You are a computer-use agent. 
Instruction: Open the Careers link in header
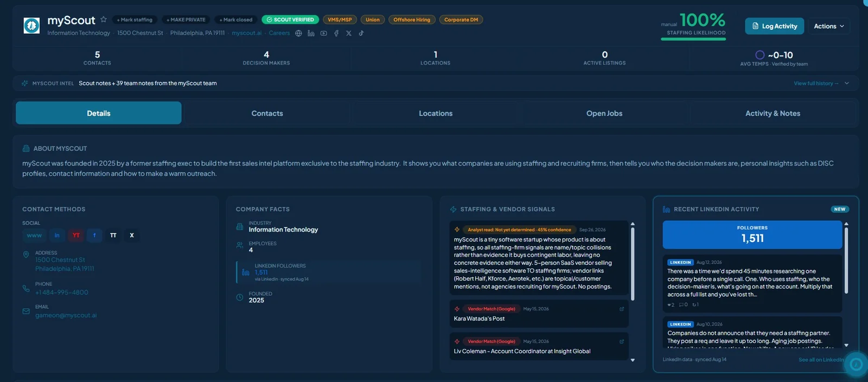tap(279, 33)
